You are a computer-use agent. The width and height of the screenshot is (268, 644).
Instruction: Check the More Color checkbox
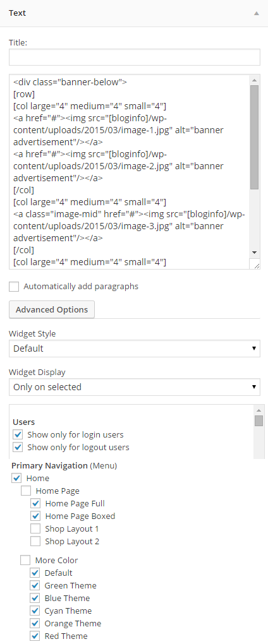25,560
